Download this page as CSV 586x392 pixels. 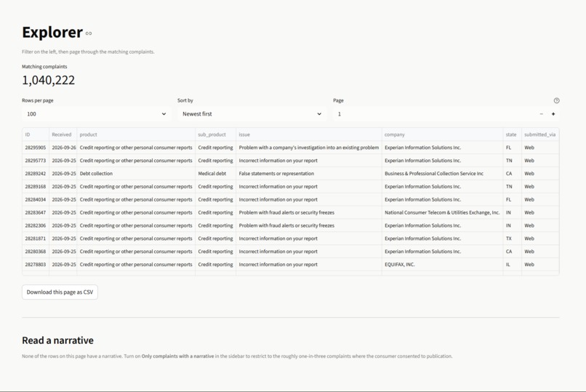pos(60,292)
